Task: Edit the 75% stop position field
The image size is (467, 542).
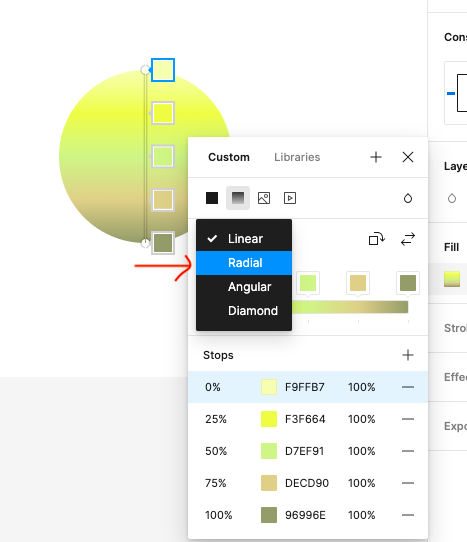Action: click(216, 483)
